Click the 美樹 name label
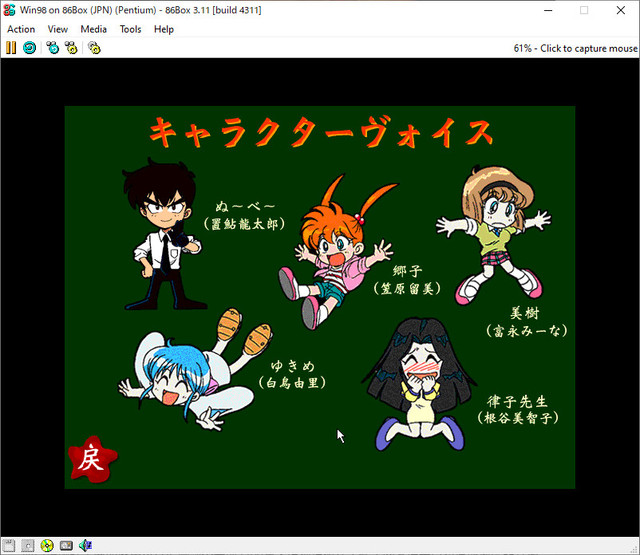Image resolution: width=640 pixels, height=555 pixels. point(525,313)
